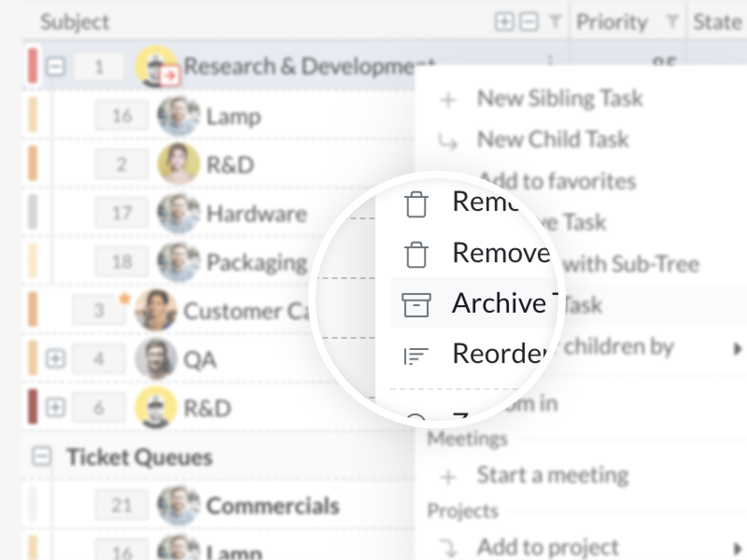Collapse the Ticket Queues group
This screenshot has height=560, width=747.
coord(42,456)
